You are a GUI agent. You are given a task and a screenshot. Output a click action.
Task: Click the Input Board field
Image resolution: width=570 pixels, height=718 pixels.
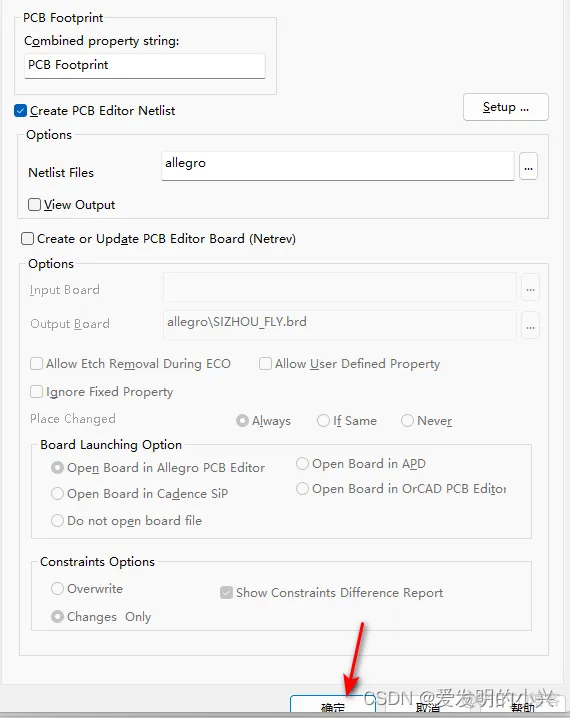[x=340, y=288]
